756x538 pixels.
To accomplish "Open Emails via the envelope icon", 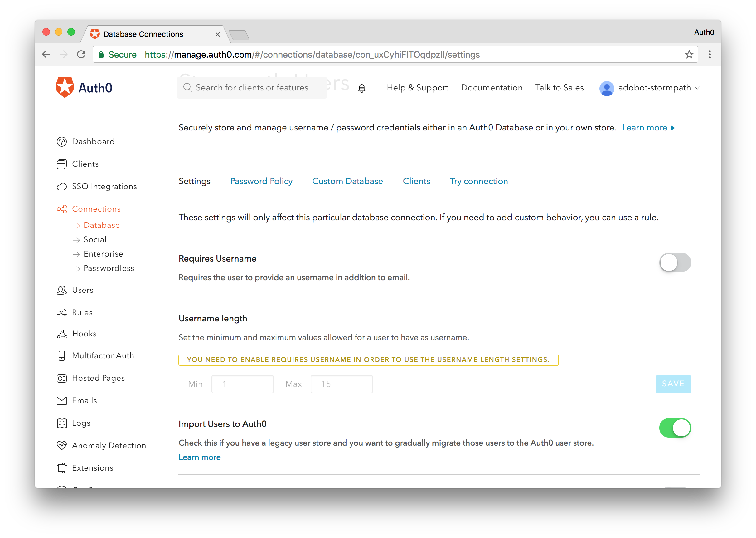I will pyautogui.click(x=61, y=400).
